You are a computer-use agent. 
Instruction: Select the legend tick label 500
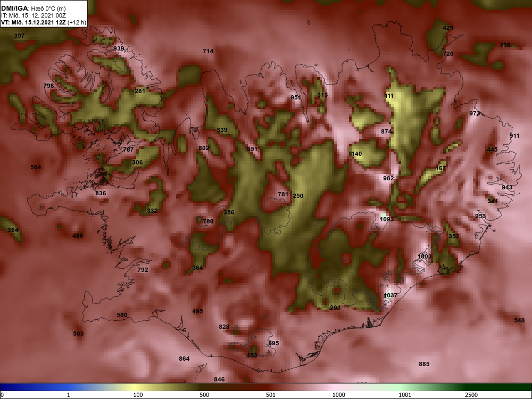pyautogui.click(x=204, y=395)
